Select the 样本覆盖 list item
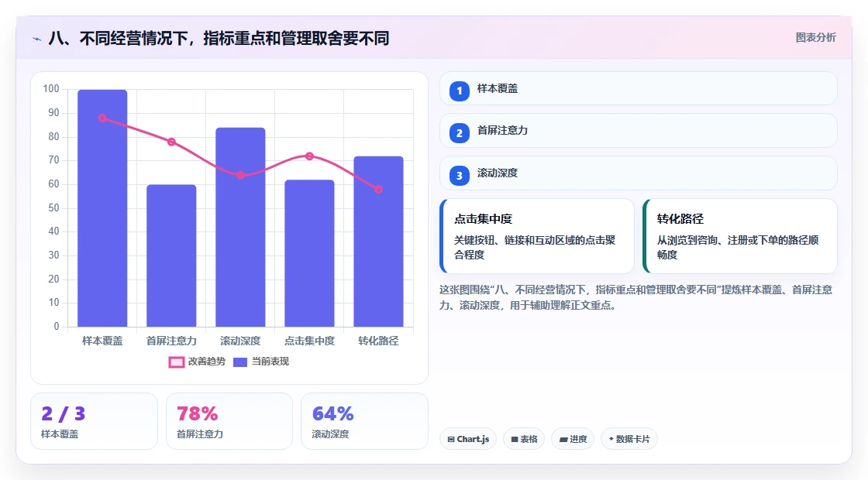This screenshot has width=868, height=480. click(639, 88)
